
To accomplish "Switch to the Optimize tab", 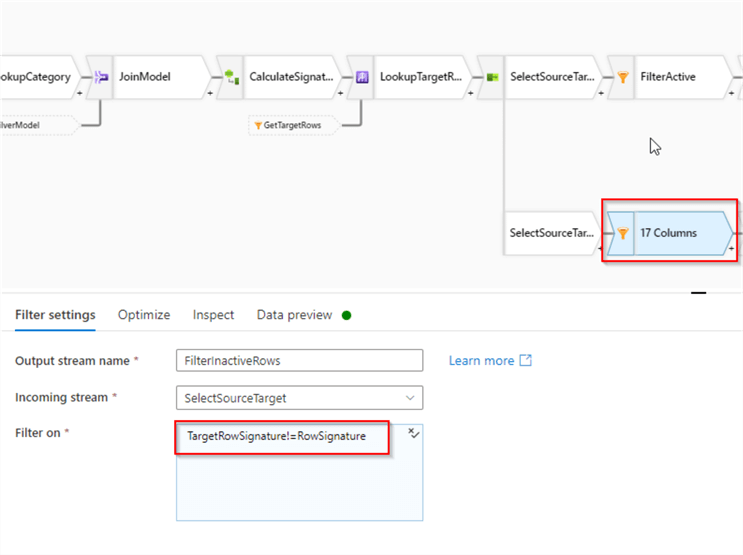I will [x=144, y=315].
